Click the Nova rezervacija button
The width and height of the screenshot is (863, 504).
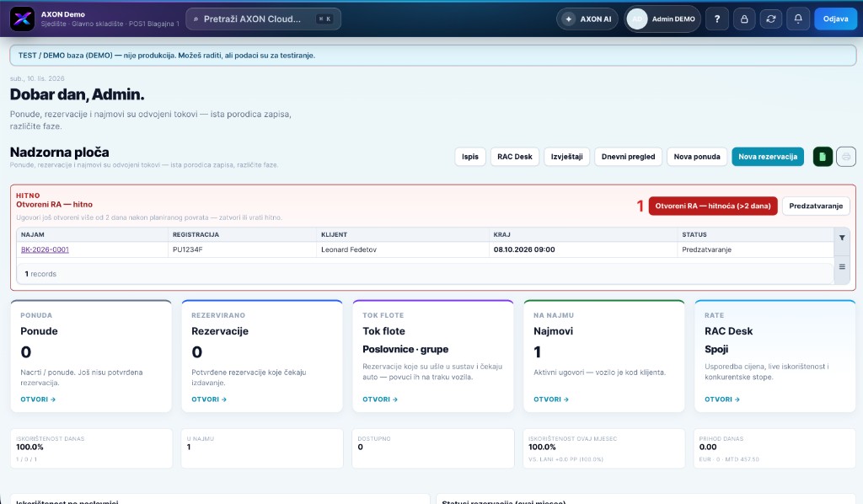point(768,157)
